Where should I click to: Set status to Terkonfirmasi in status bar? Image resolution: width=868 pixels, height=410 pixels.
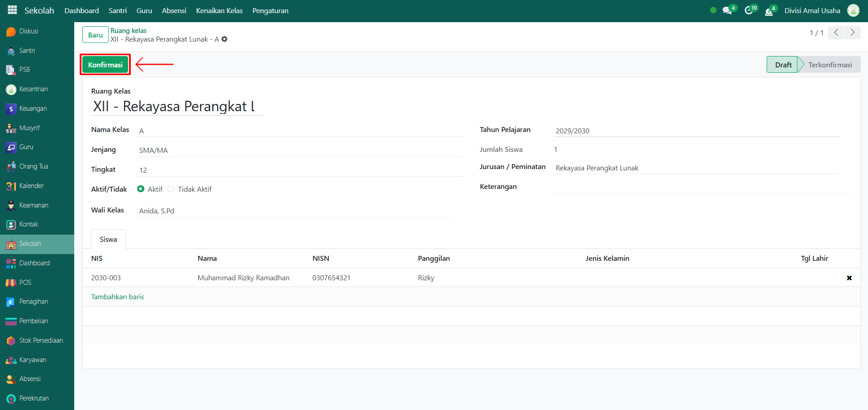click(x=830, y=65)
